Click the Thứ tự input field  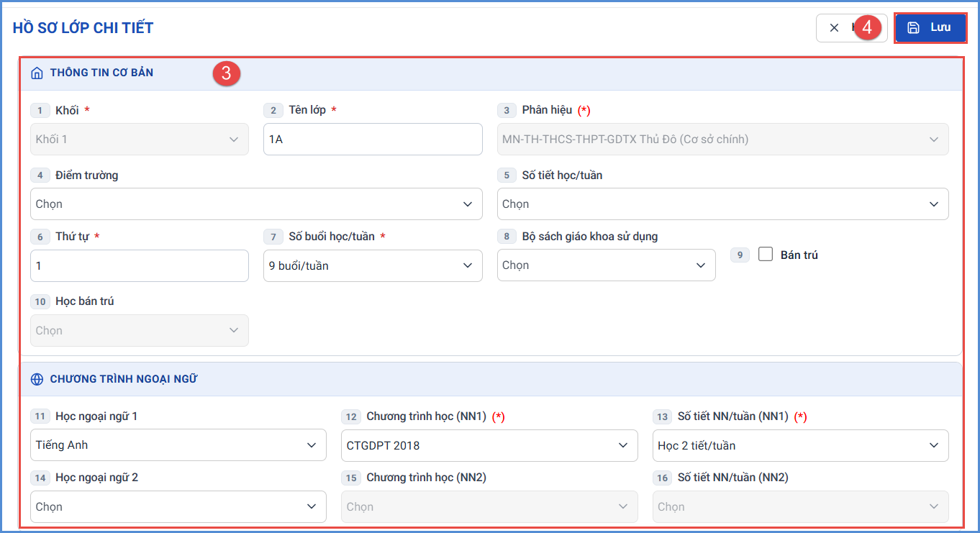click(140, 265)
